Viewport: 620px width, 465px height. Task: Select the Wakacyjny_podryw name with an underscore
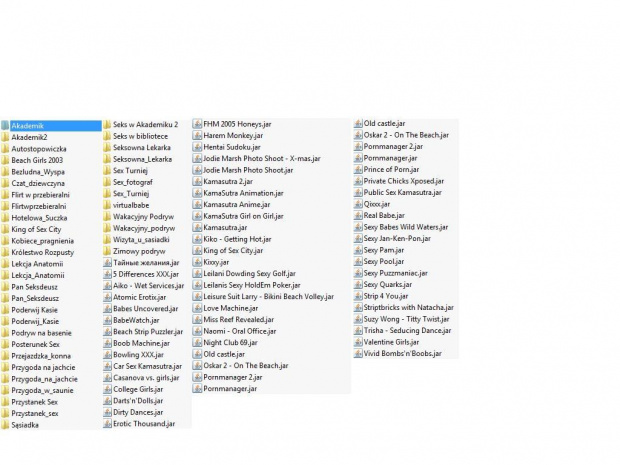click(144, 228)
